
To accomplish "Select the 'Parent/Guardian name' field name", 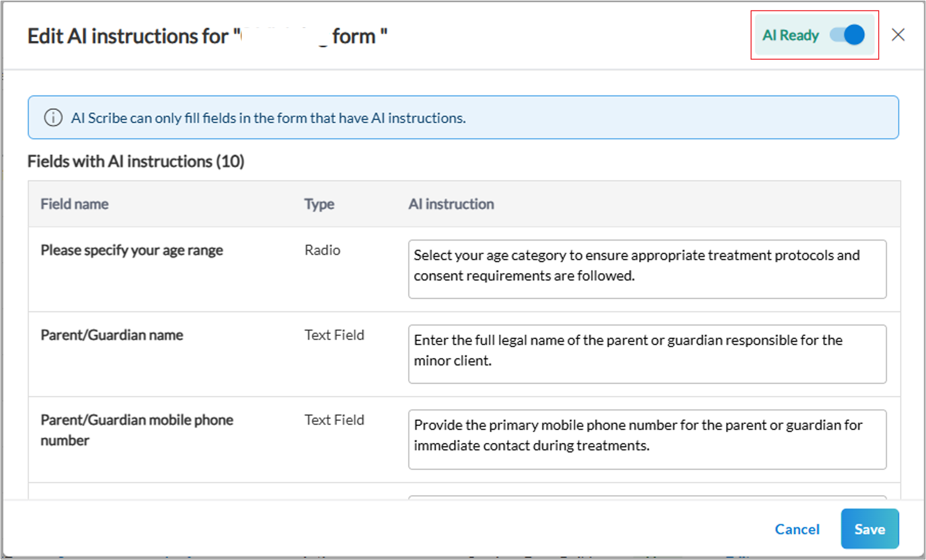I will pos(112,335).
